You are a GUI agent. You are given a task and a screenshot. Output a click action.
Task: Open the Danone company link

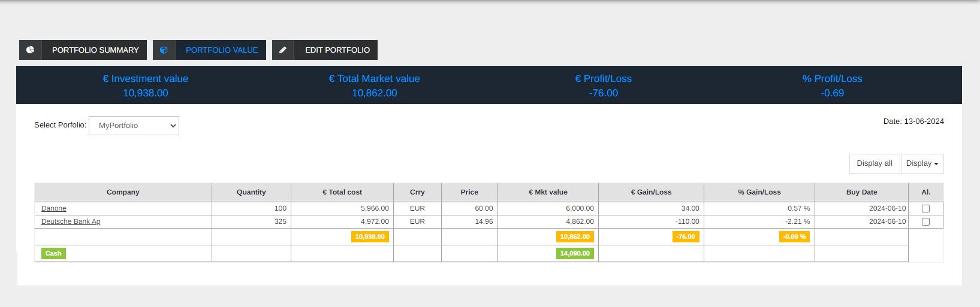(54, 208)
